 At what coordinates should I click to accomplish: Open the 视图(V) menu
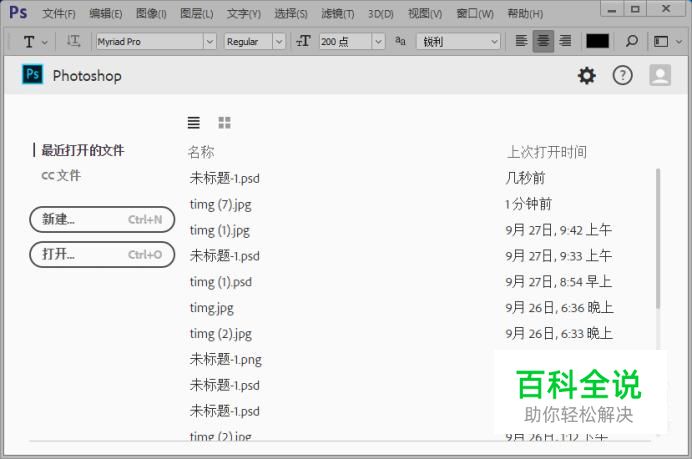point(425,14)
